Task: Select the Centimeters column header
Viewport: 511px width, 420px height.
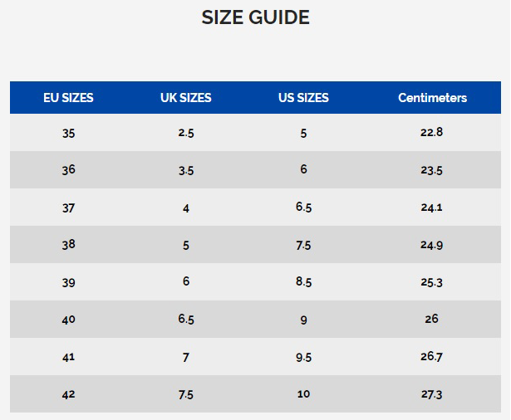Action: click(x=432, y=98)
